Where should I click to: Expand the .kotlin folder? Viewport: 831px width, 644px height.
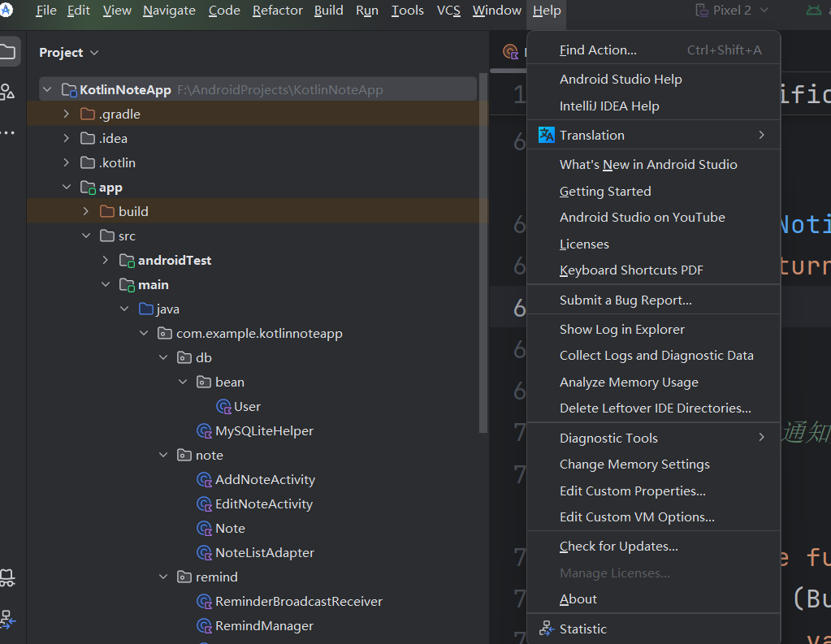[x=67, y=162]
